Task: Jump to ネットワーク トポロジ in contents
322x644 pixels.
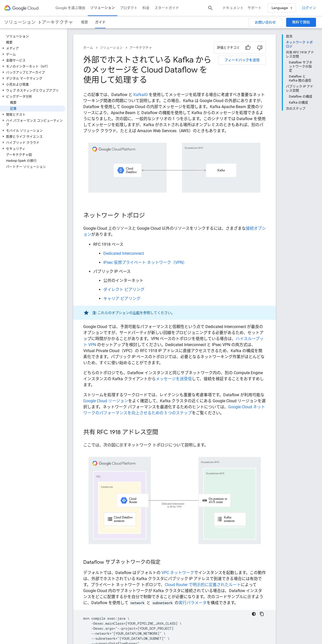Action: tap(299, 44)
